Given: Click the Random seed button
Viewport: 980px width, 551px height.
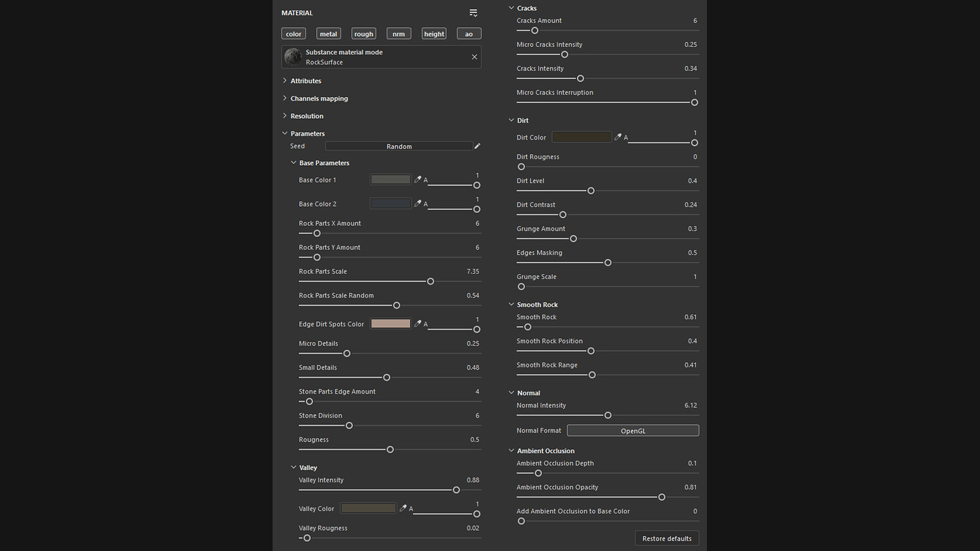Looking at the screenshot, I should click(399, 146).
